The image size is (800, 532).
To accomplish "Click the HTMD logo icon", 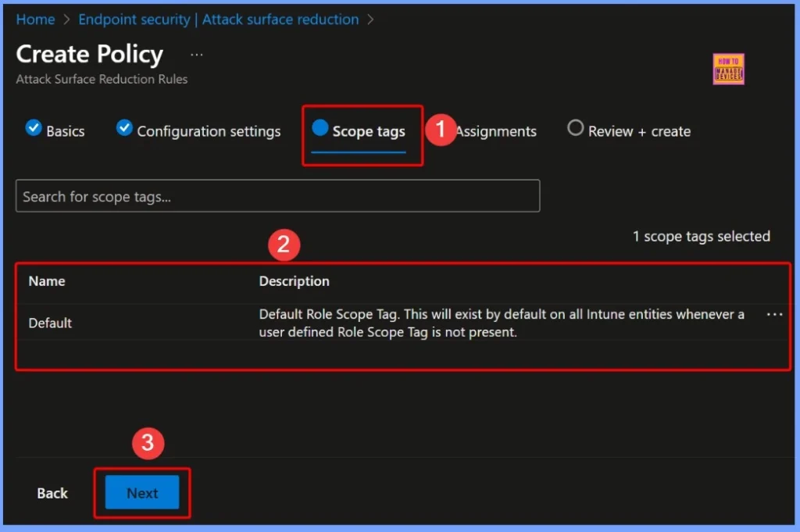I will tap(727, 69).
